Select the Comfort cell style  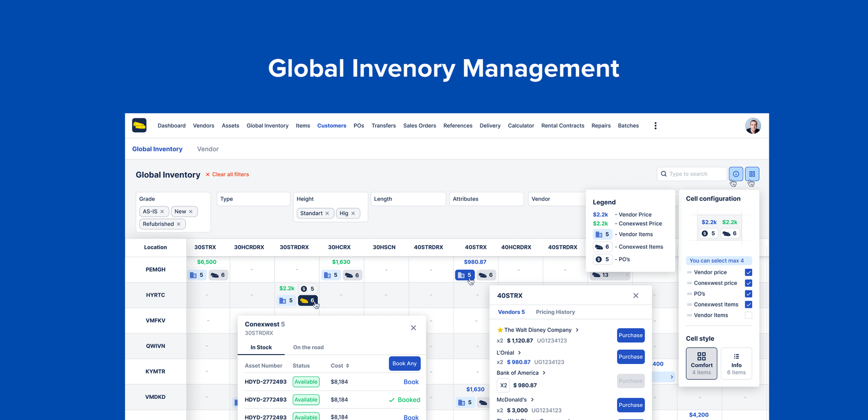point(701,364)
